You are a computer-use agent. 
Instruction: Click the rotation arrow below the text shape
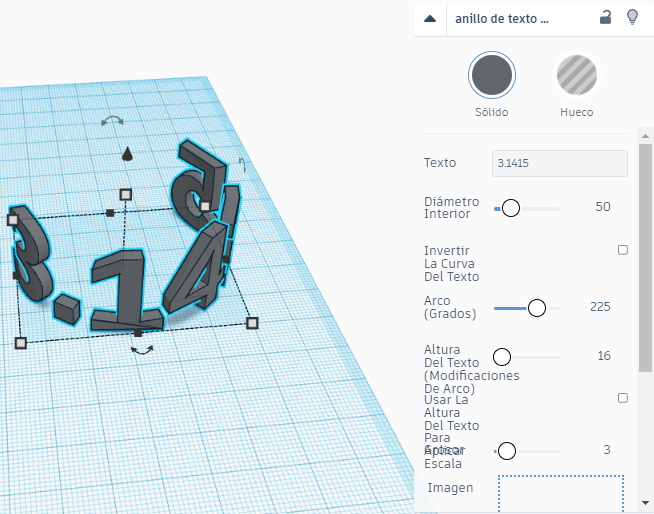pos(142,350)
